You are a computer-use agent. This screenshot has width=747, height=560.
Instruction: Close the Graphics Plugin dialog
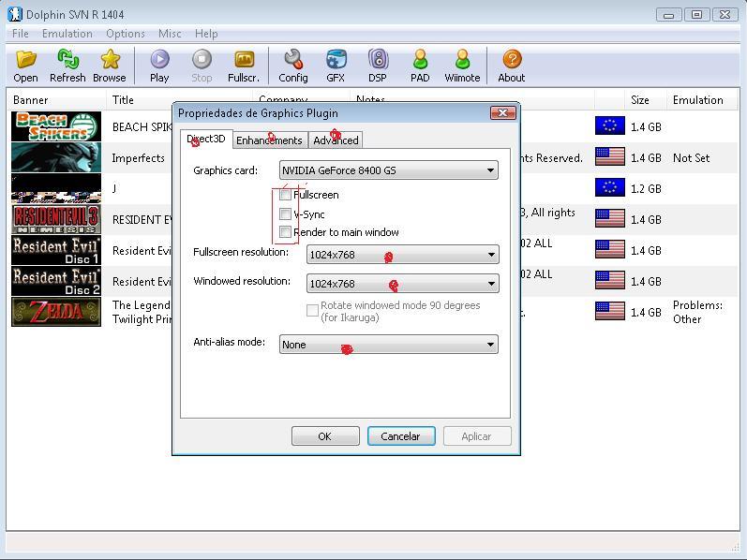click(503, 113)
